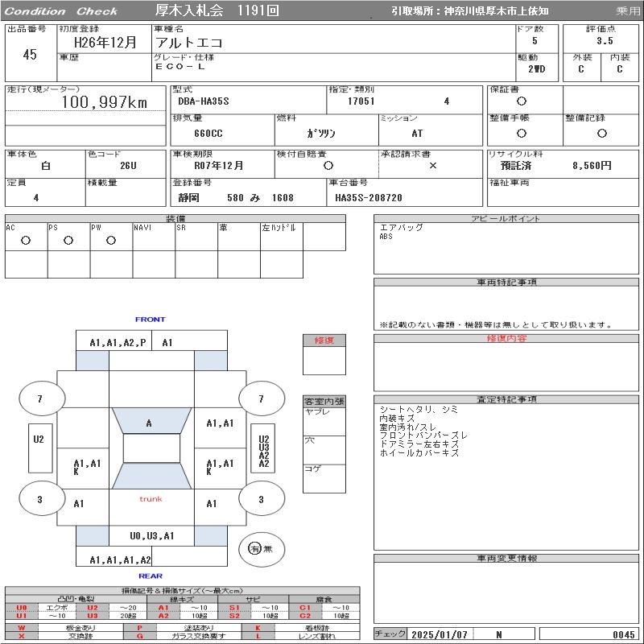Select the body color 白
644x644 pixels.
(x=46, y=166)
